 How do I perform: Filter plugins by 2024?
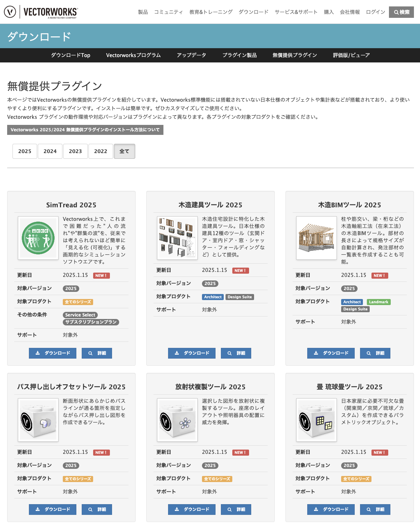click(x=50, y=151)
